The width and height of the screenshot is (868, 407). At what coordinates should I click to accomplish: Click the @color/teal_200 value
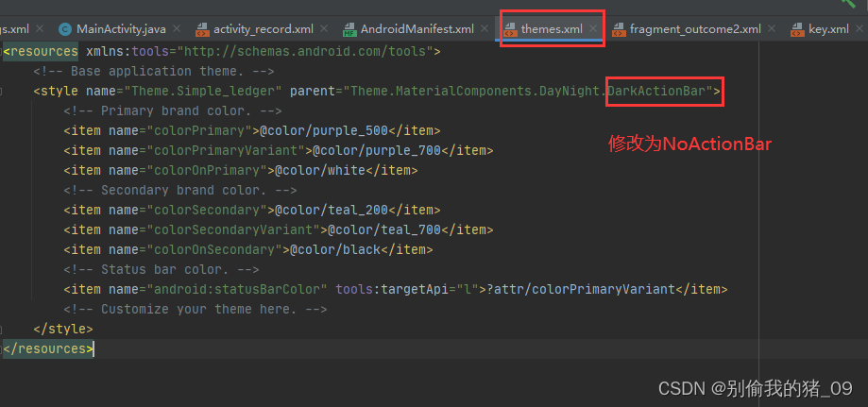pos(332,211)
